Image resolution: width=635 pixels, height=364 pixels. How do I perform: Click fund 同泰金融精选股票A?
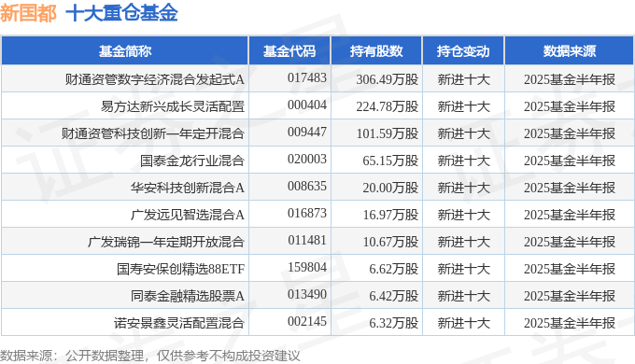[188, 296]
